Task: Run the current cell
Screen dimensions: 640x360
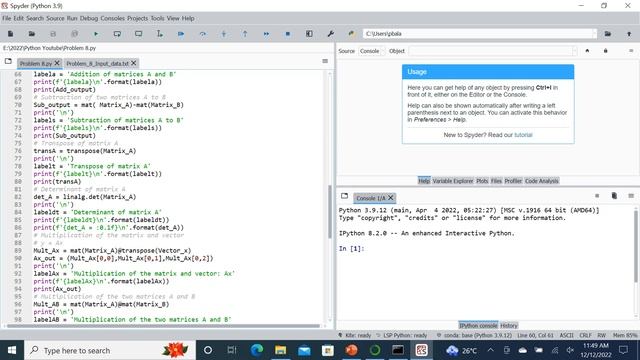Action: click(x=117, y=34)
